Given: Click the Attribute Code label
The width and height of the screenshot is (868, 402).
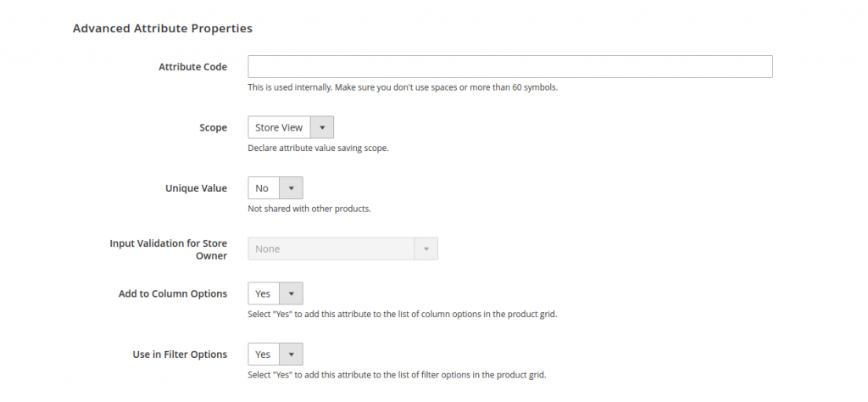Looking at the screenshot, I should (x=192, y=67).
